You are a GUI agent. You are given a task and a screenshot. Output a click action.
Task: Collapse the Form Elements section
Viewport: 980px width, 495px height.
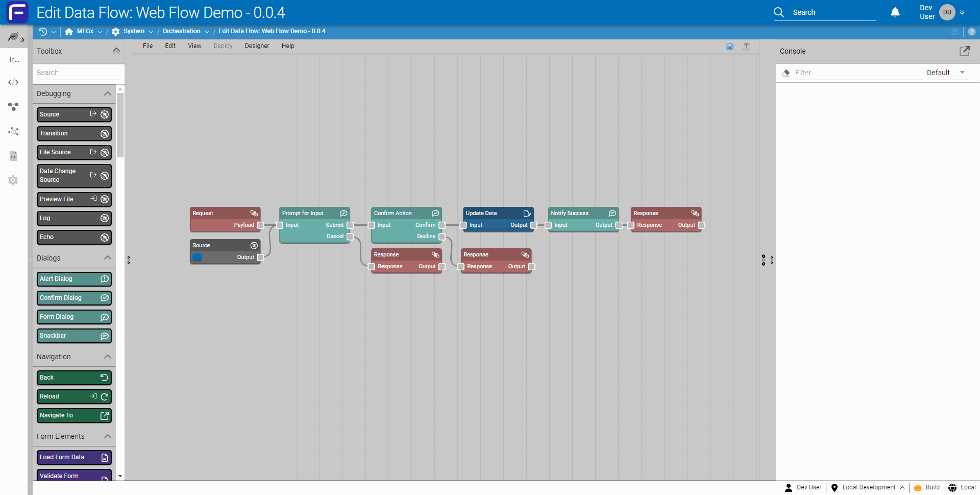tap(108, 436)
